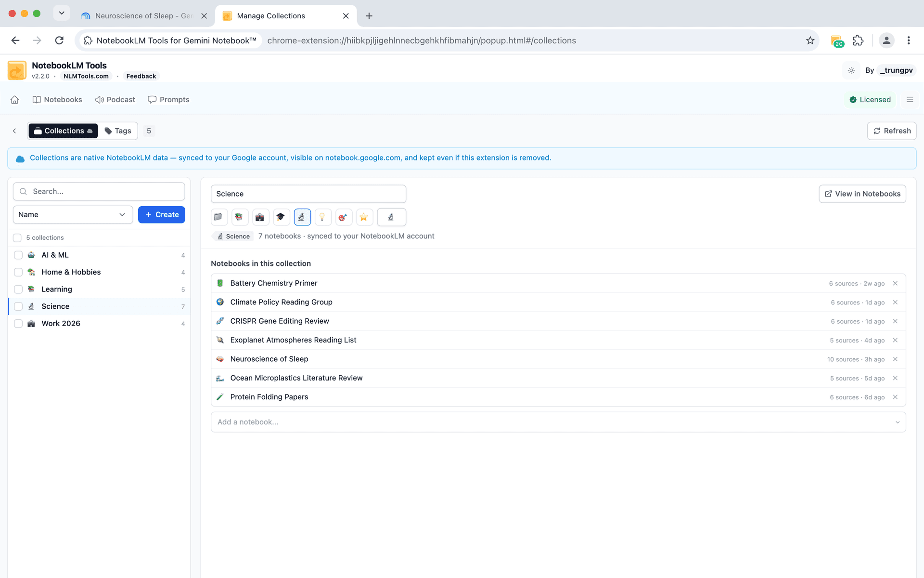
Task: Remove Exoplanet Atmospheres Reading List from collection
Action: pos(895,340)
